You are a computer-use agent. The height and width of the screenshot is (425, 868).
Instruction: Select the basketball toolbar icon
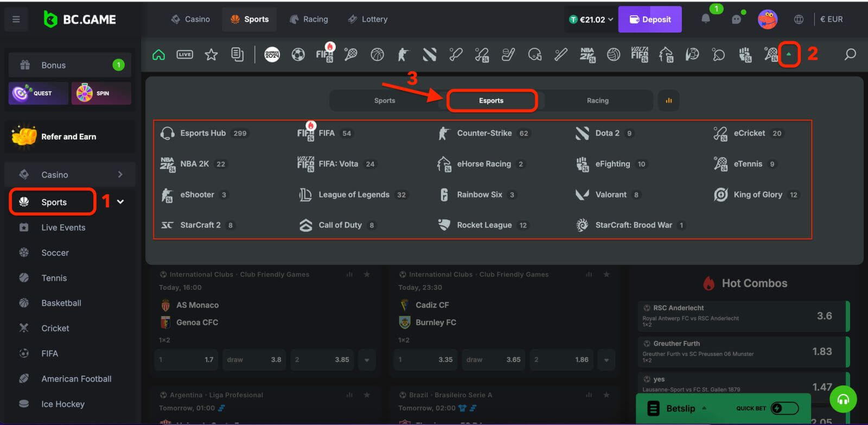377,54
